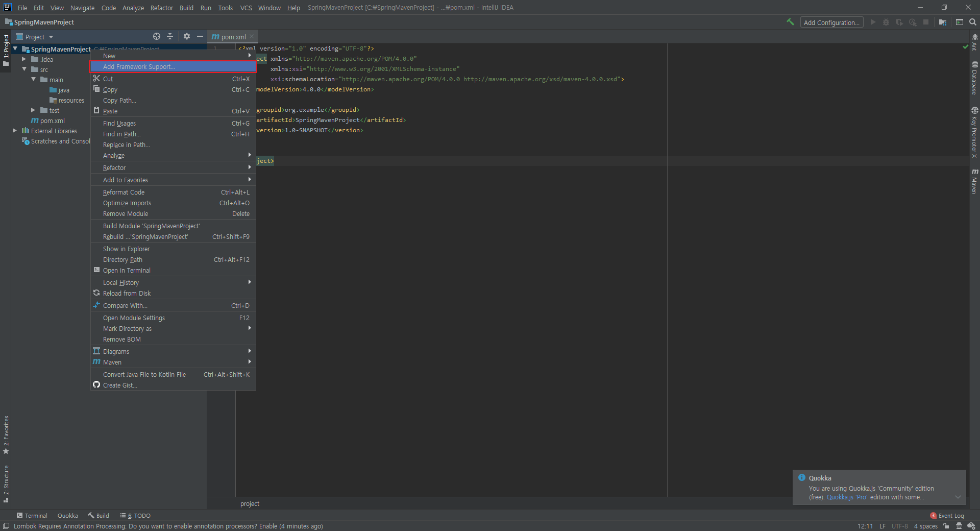Viewport: 980px width, 531px height.
Task: Choose Open Module Settings in context menu
Action: tap(173, 318)
